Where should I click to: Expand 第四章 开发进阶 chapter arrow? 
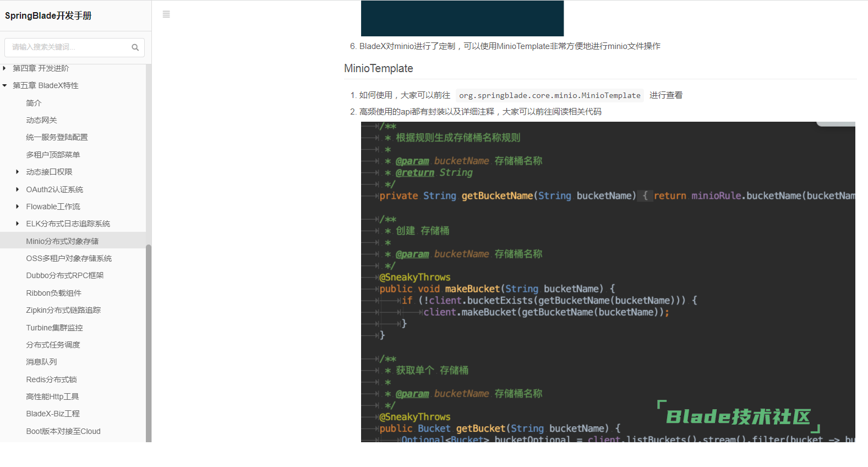[x=4, y=68]
